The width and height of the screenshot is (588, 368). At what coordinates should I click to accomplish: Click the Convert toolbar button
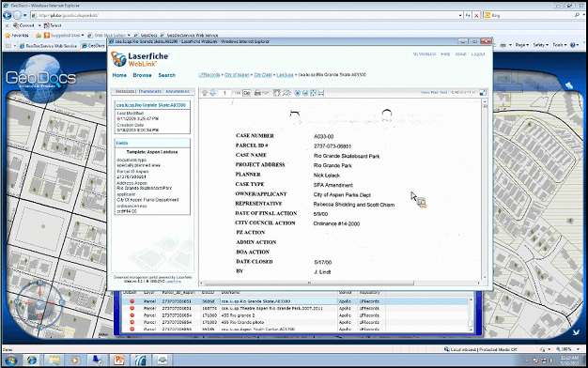point(23,25)
